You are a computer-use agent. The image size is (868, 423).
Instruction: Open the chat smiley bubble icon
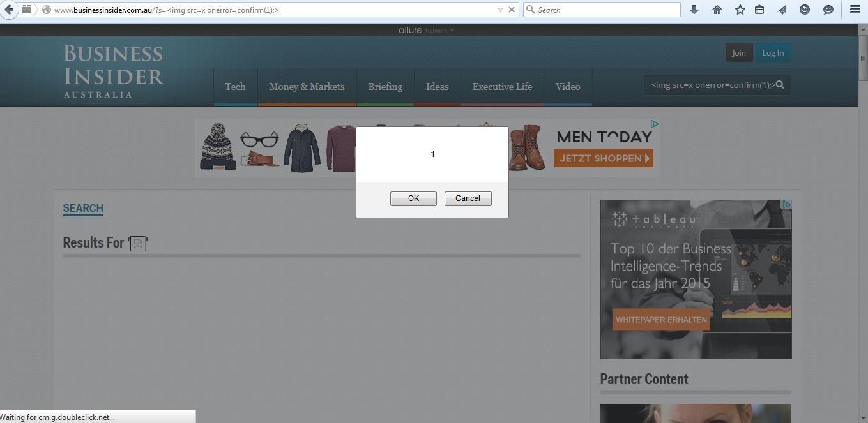point(828,10)
